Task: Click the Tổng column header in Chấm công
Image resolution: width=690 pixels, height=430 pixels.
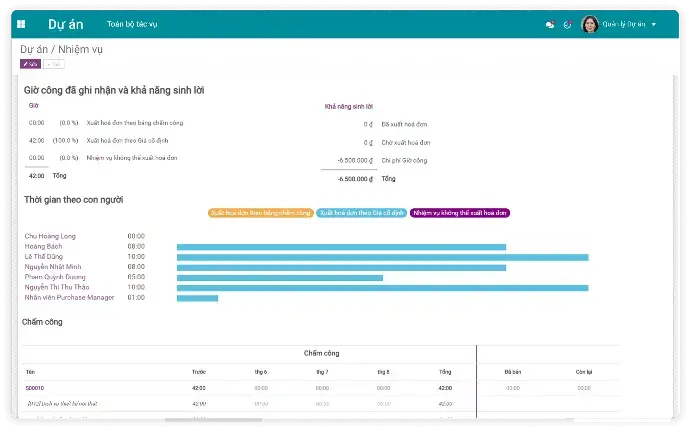Action: (445, 371)
